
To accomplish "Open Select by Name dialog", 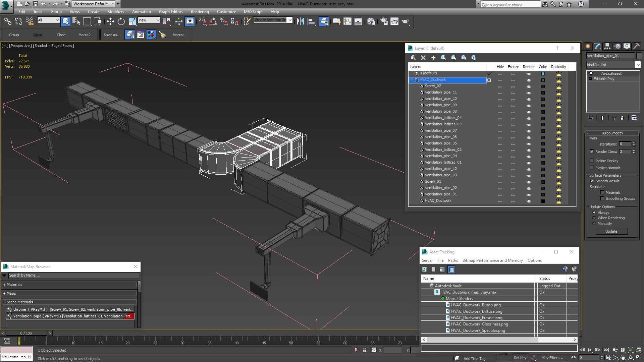I will (76, 21).
